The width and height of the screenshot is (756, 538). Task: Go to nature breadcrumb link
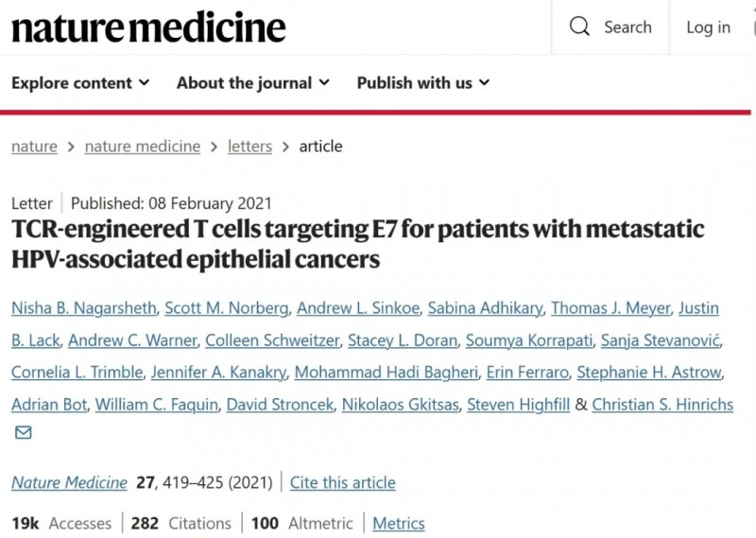tap(34, 147)
